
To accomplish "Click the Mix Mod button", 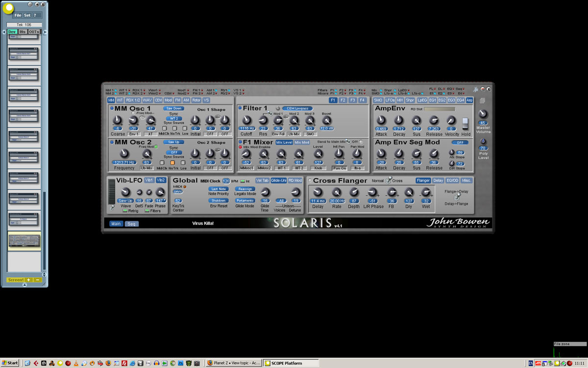I will 302,142.
